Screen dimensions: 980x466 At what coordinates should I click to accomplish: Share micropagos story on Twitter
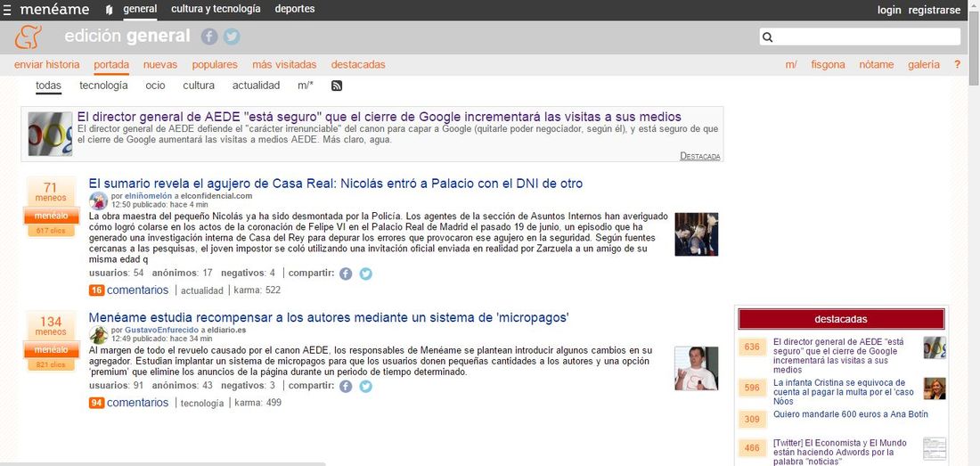pos(365,386)
